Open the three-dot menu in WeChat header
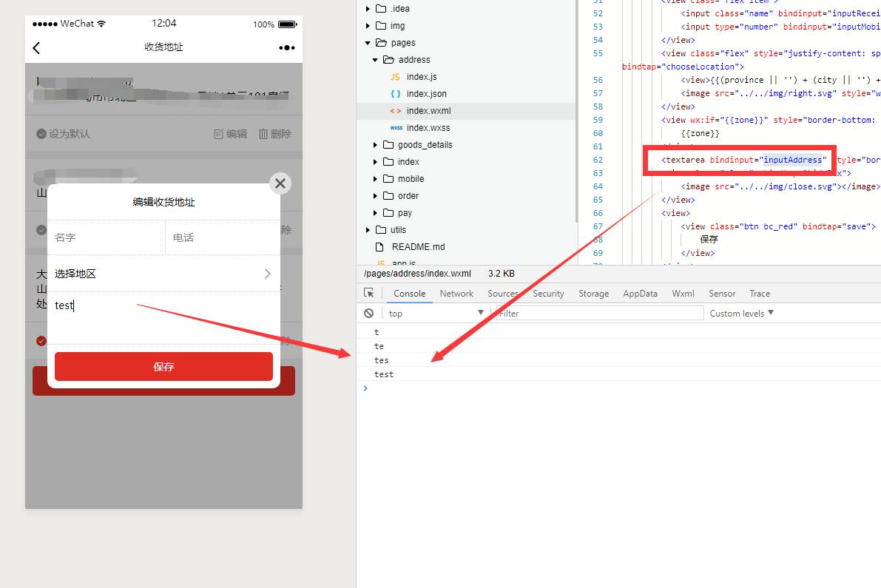Screen dimensions: 881x588 click(286, 48)
